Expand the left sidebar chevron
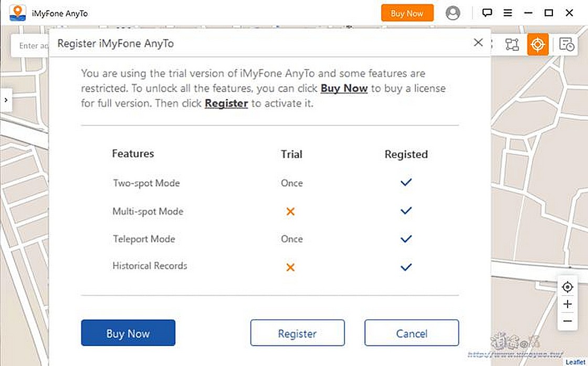 6,99
